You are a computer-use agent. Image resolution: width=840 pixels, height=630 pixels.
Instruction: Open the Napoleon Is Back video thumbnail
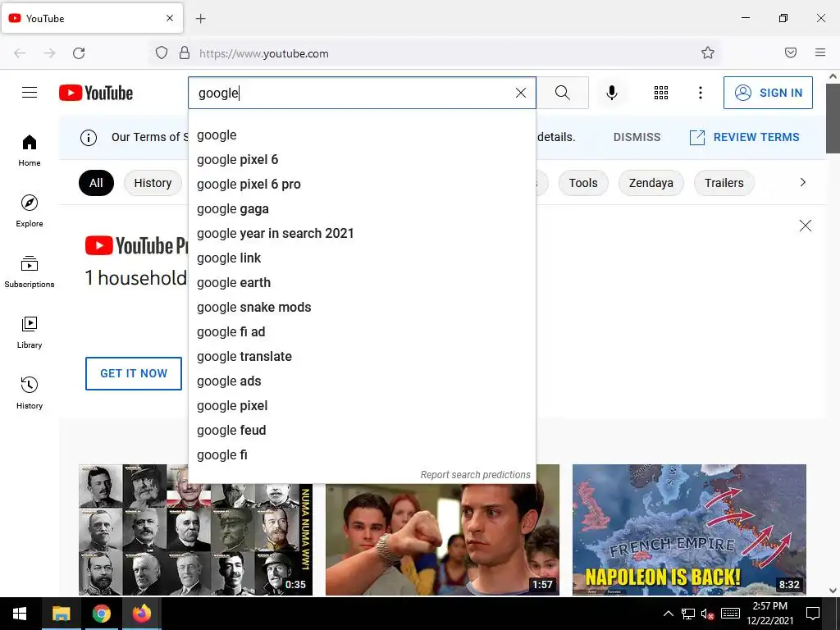coord(689,530)
